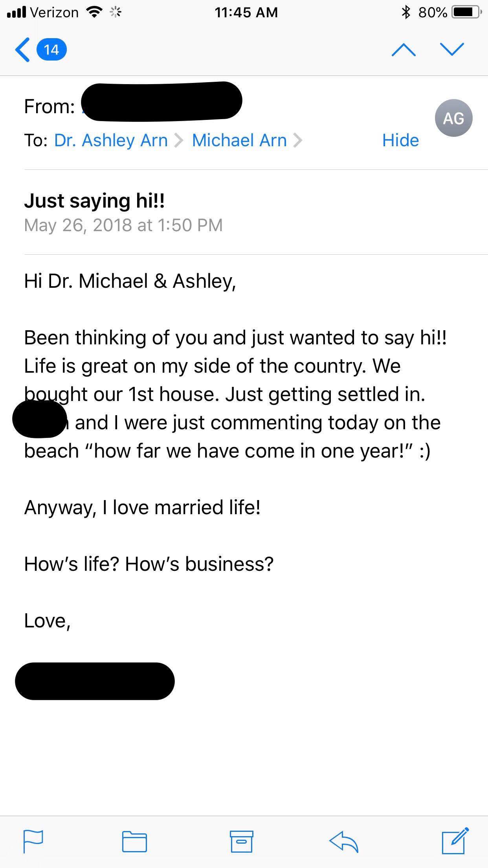This screenshot has height=868, width=488.
Task: Go to the next message with the down arrow
Action: tap(452, 49)
